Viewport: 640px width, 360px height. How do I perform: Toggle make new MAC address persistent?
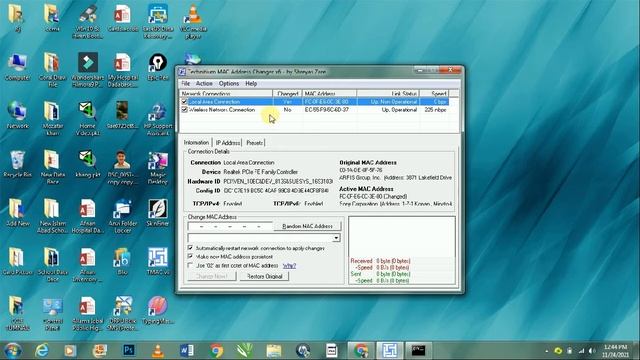(x=190, y=256)
